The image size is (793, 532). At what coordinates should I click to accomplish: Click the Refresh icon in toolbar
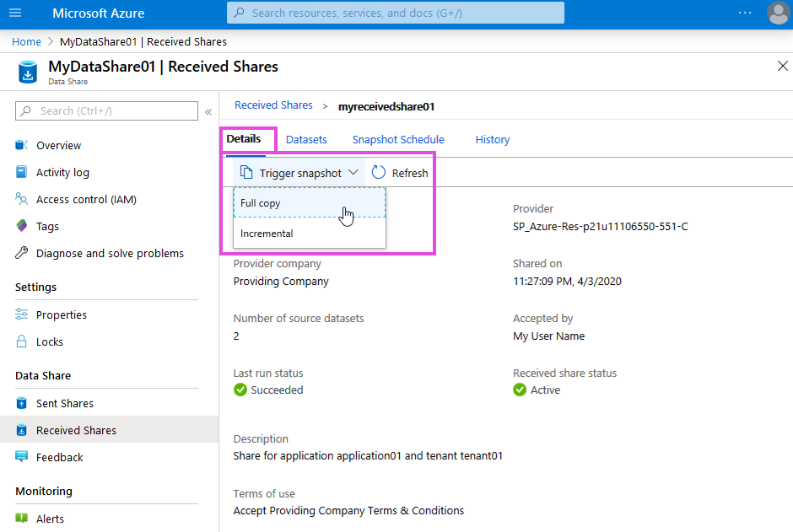379,173
